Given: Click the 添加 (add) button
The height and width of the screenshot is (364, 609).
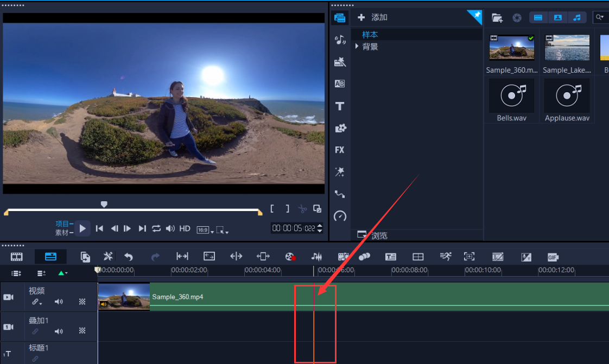Looking at the screenshot, I should (373, 17).
